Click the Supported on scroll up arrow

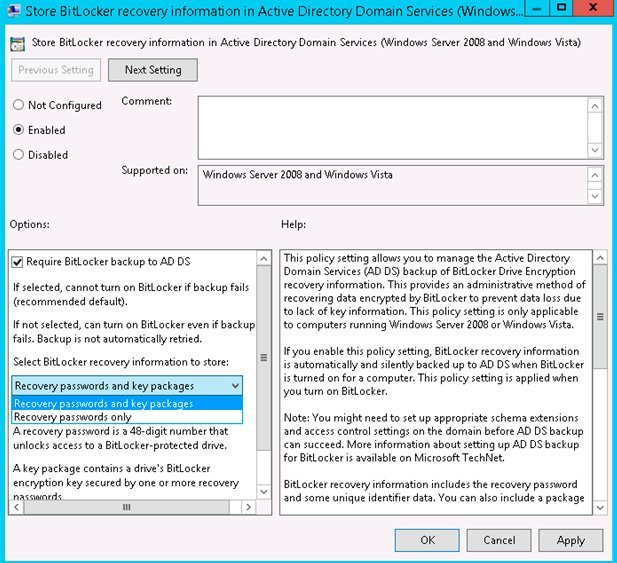pos(595,175)
